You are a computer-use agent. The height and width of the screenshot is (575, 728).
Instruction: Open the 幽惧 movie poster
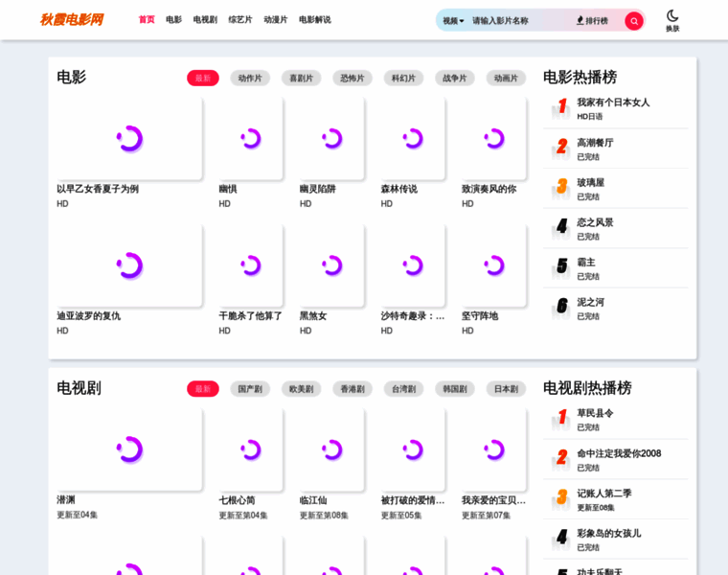pyautogui.click(x=251, y=138)
